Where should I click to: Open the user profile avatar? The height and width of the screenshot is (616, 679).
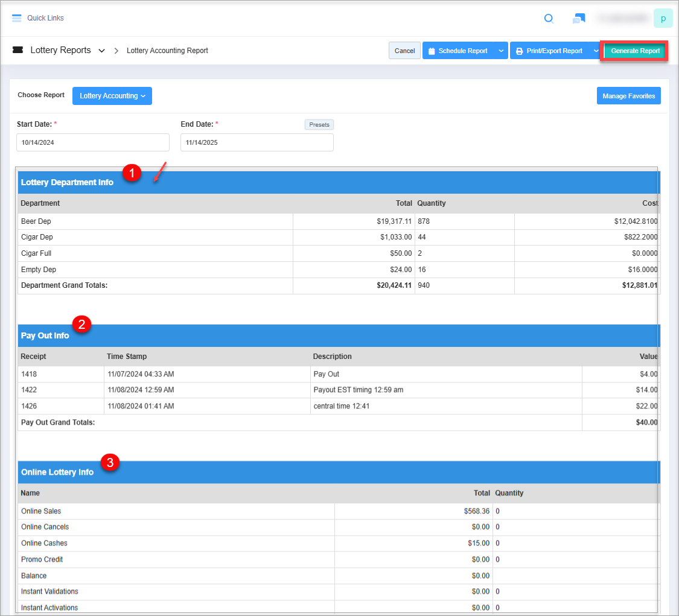pos(663,18)
